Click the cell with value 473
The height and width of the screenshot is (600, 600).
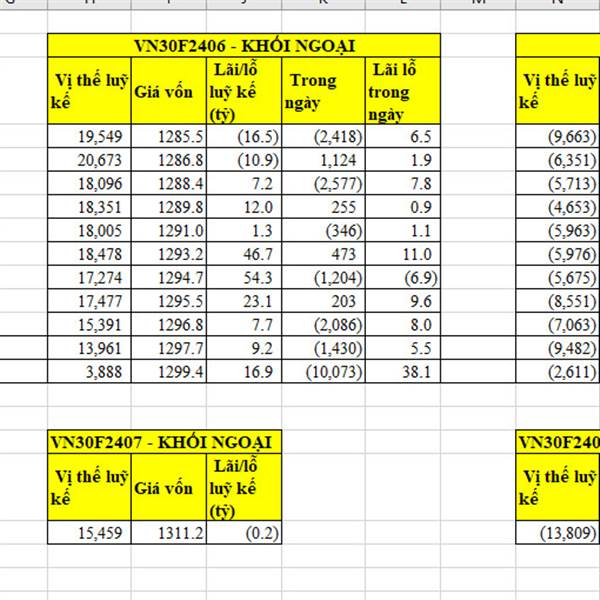pos(323,254)
